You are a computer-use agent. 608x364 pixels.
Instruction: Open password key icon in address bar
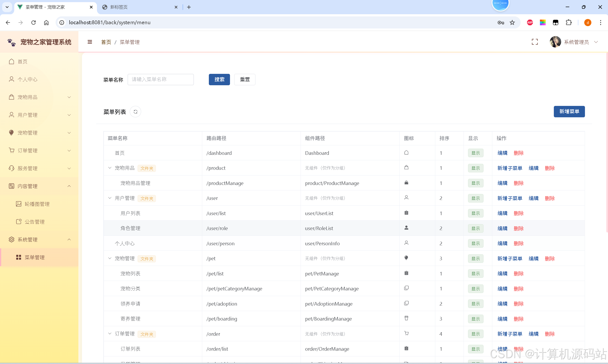tap(501, 23)
